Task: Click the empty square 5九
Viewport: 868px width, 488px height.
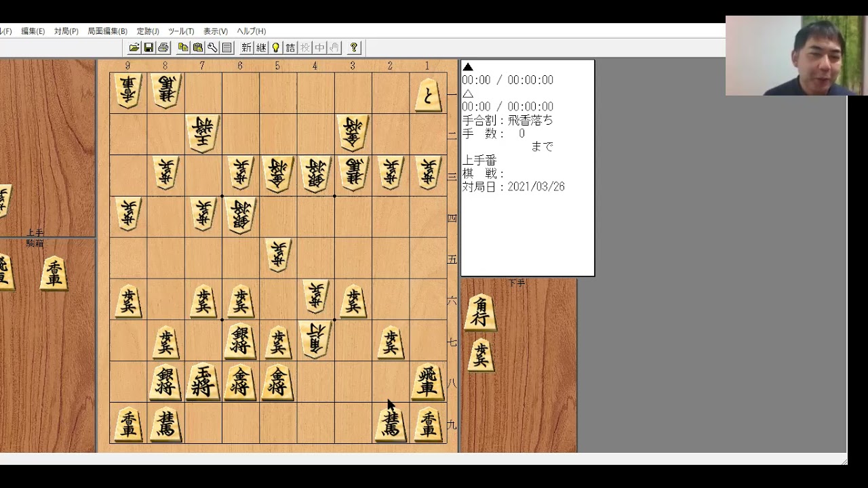Action: click(277, 423)
